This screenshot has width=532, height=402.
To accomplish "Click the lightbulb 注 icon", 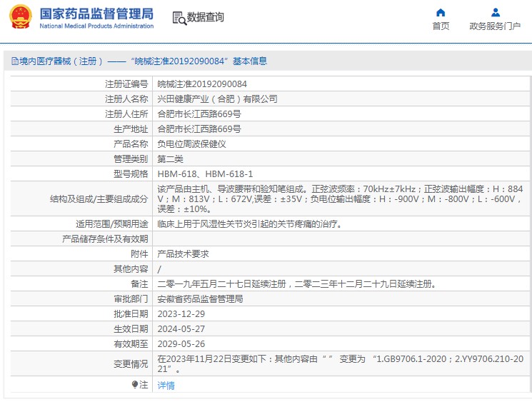I will click(x=135, y=384).
